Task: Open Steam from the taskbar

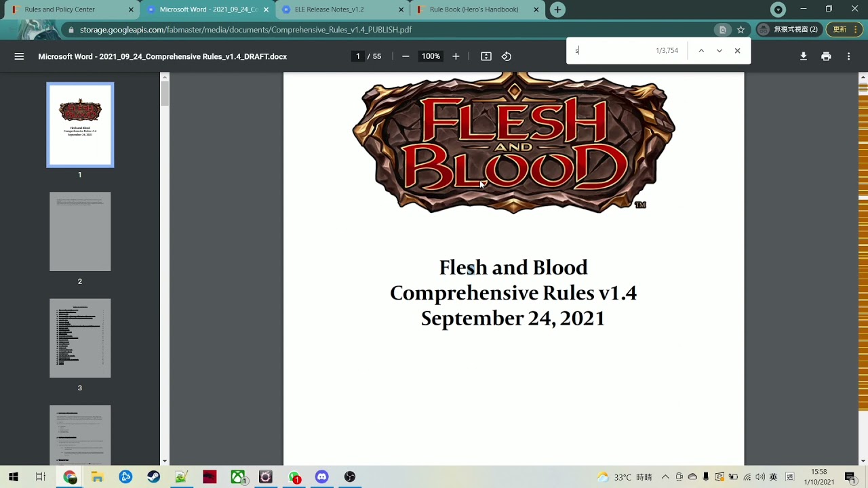Action: point(153,477)
